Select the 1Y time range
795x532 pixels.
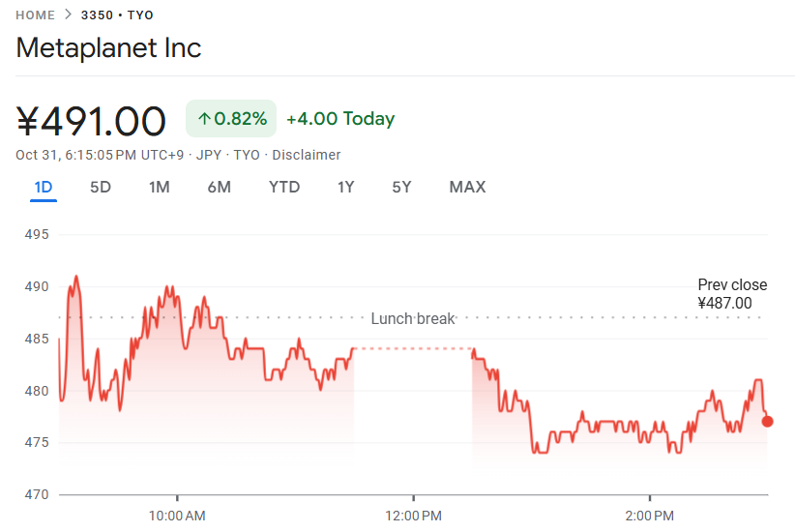346,187
